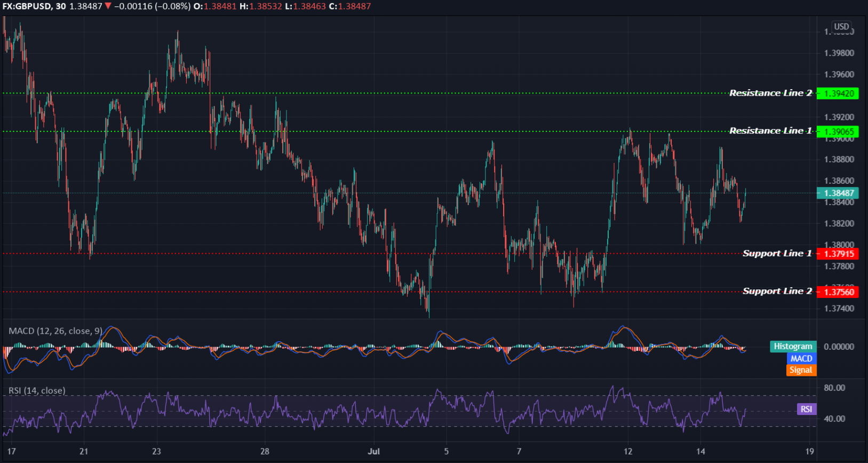This screenshot has height=463, width=868.
Task: Click the H:1.38532 high value in header
Action: [x=261, y=6]
